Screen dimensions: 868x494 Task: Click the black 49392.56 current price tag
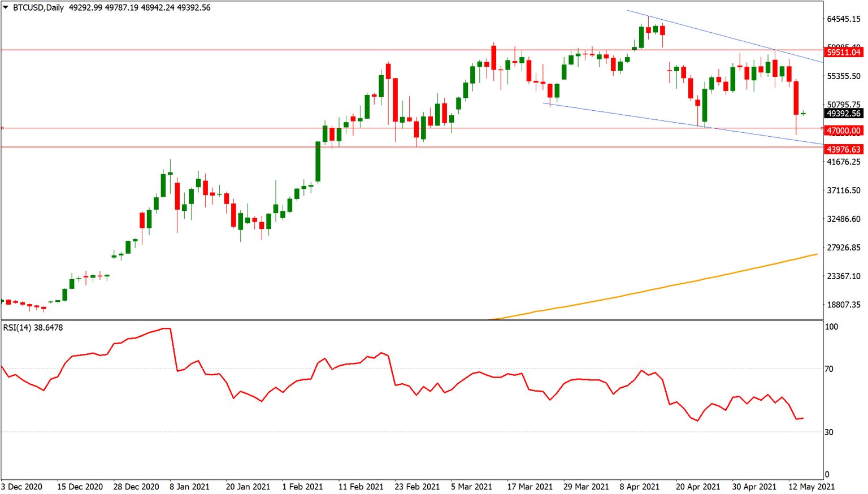coord(844,114)
